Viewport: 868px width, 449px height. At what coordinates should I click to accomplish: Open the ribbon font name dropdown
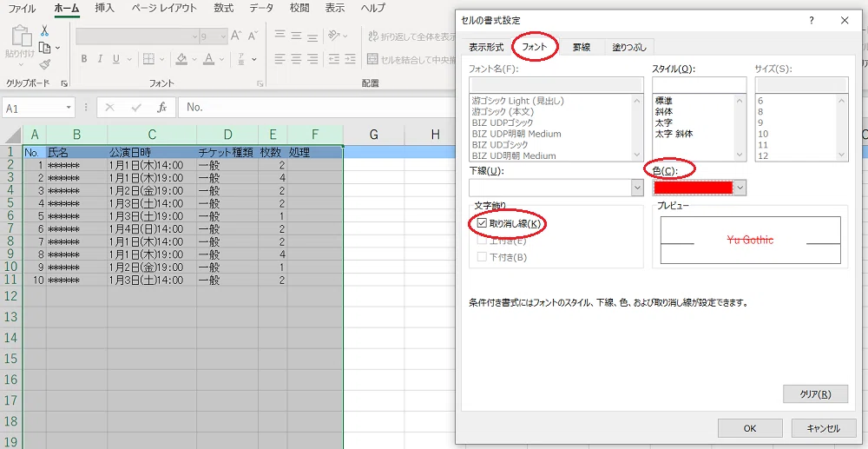click(x=194, y=36)
